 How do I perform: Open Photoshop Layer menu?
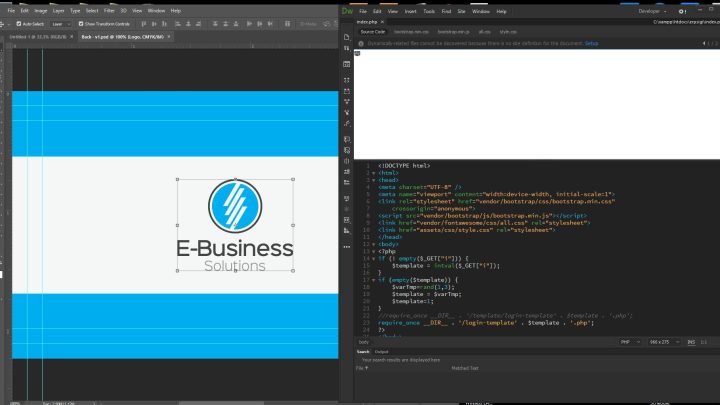click(58, 11)
